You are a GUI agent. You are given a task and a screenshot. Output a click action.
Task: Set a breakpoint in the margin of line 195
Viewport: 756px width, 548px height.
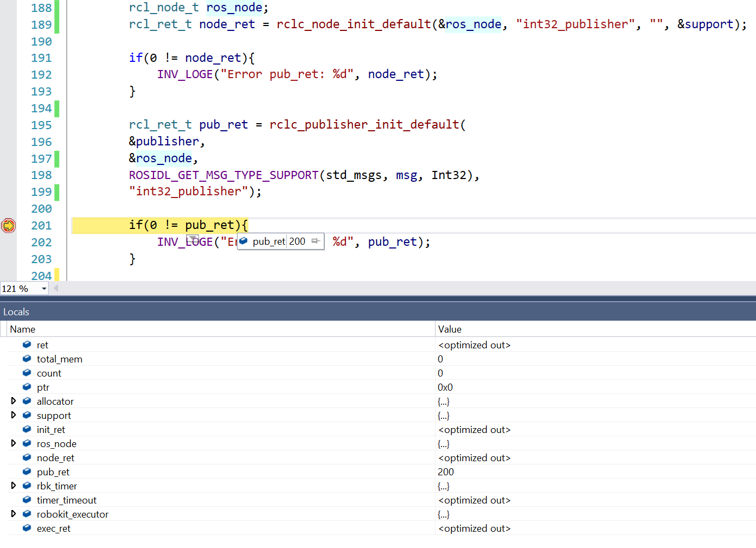9,124
